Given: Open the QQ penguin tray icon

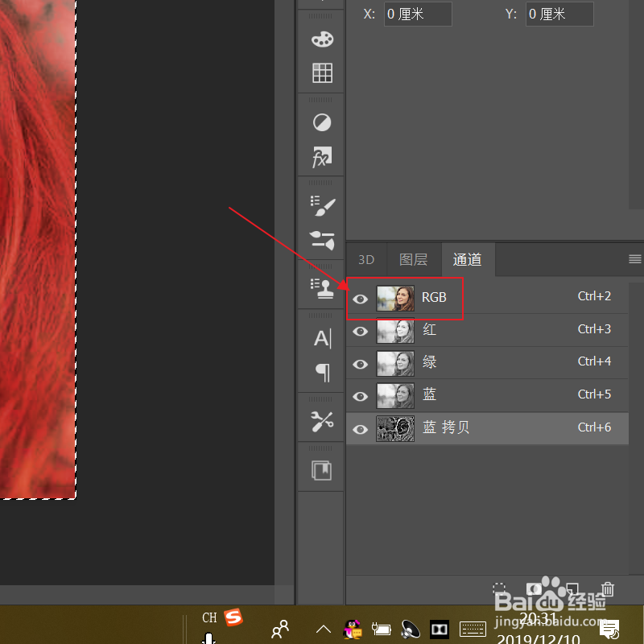Looking at the screenshot, I should click(x=353, y=629).
